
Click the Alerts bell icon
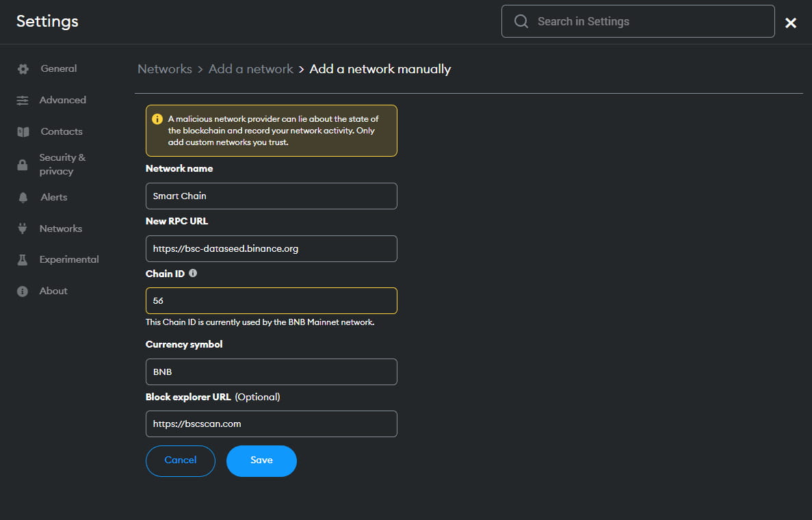point(23,198)
